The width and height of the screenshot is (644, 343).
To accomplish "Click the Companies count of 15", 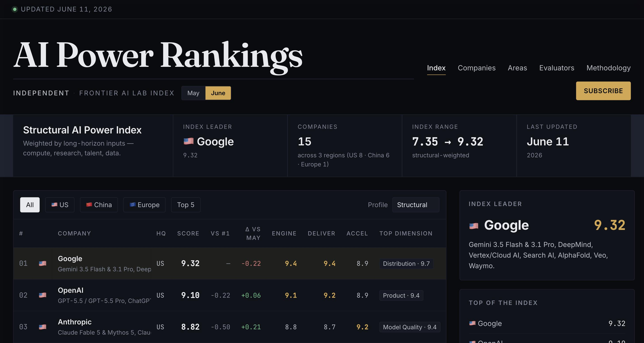I will pos(304,141).
